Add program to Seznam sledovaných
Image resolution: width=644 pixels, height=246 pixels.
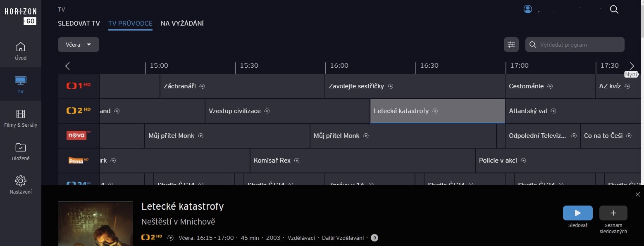point(613,213)
